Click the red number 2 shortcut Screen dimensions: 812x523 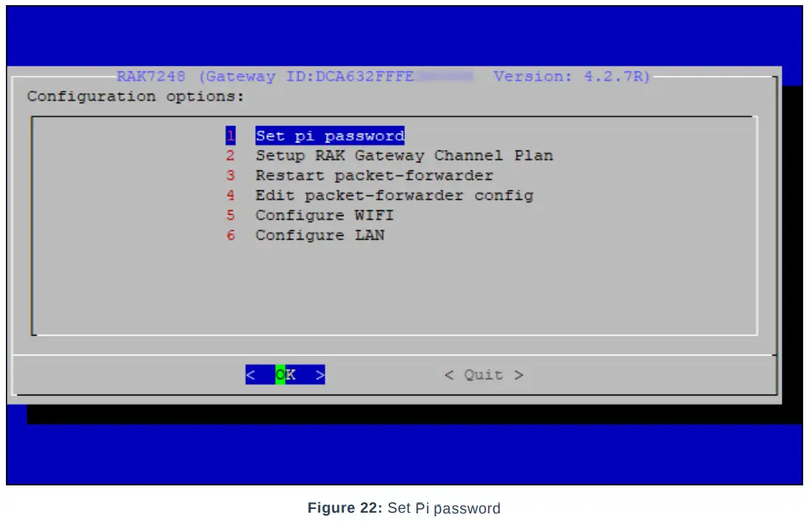[231, 156]
